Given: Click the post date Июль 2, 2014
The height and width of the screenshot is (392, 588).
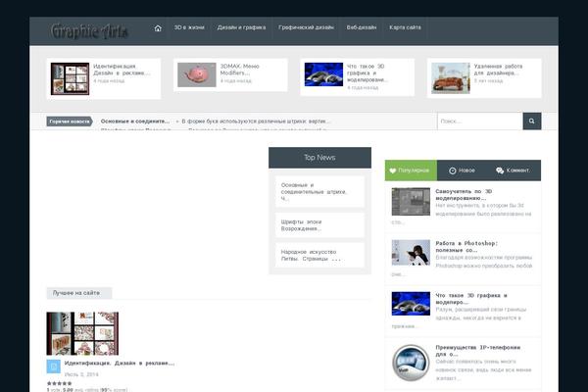Looking at the screenshot, I should 81,374.
